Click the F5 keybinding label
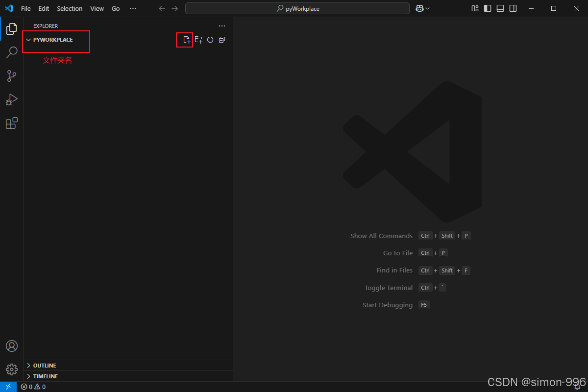The height and width of the screenshot is (392, 588). point(424,305)
